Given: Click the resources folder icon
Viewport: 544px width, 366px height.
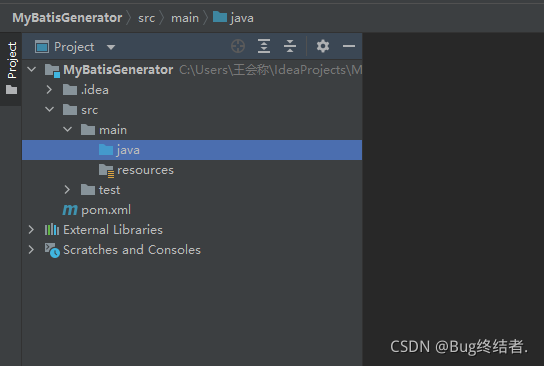Looking at the screenshot, I should tap(106, 171).
